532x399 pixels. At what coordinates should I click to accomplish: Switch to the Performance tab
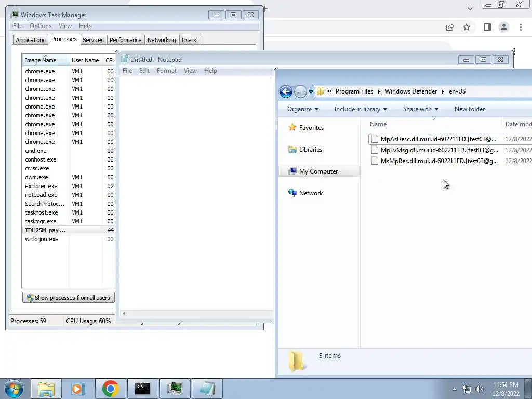(126, 40)
